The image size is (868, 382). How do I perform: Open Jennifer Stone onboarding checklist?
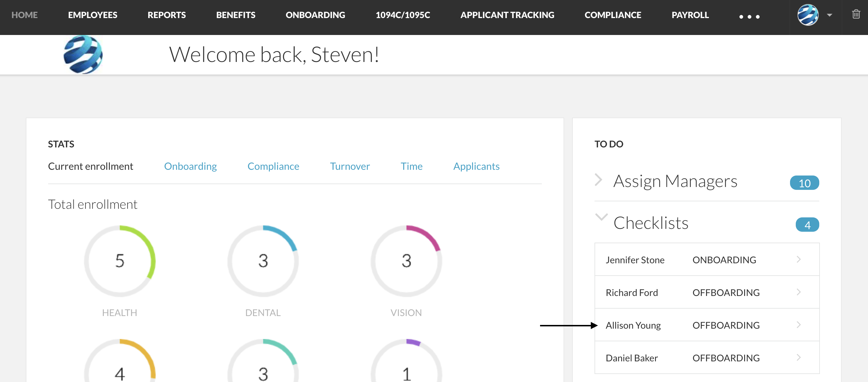707,260
